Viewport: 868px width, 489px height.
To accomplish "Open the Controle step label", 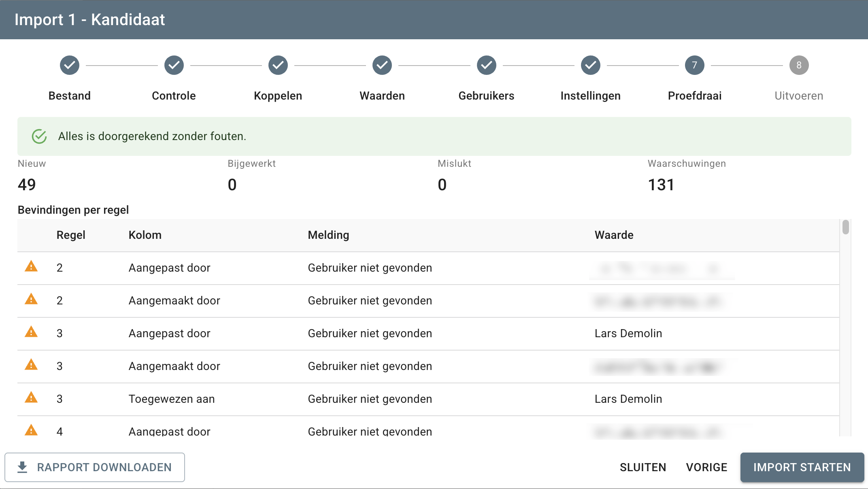I will click(x=174, y=96).
